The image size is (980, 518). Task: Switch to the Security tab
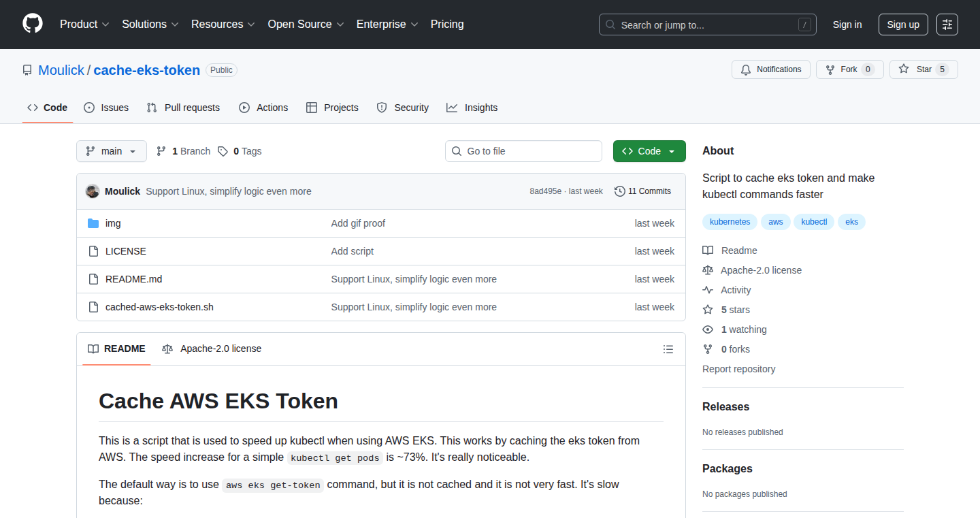click(403, 108)
